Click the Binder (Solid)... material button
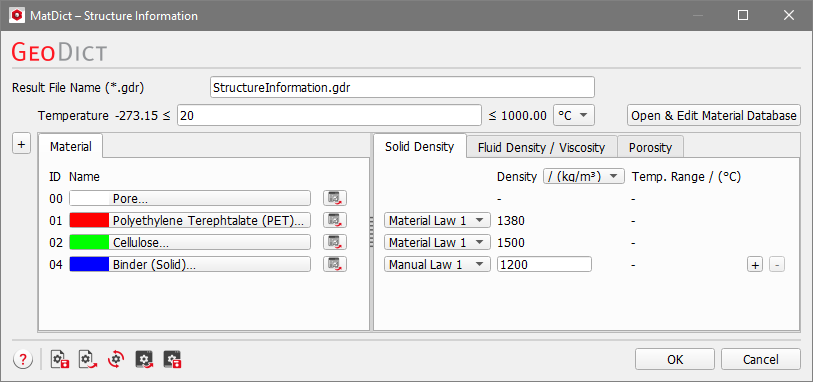Viewport: 813px width, 382px height. pyautogui.click(x=190, y=264)
